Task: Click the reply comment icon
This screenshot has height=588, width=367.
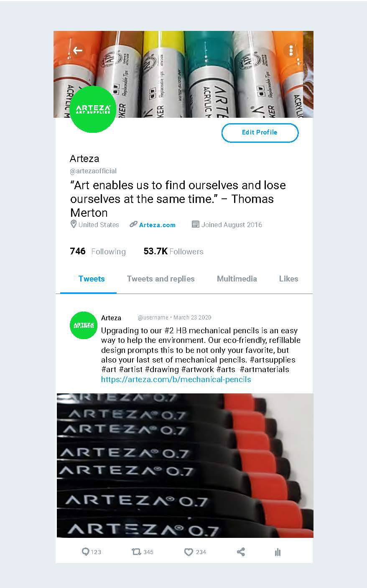Action: pyautogui.click(x=86, y=552)
